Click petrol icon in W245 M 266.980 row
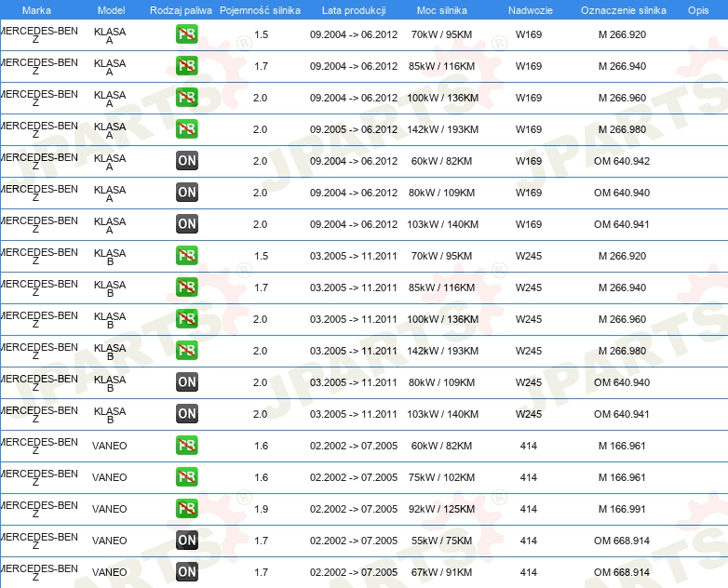Screen dimensions: 728x588 pyautogui.click(x=186, y=350)
